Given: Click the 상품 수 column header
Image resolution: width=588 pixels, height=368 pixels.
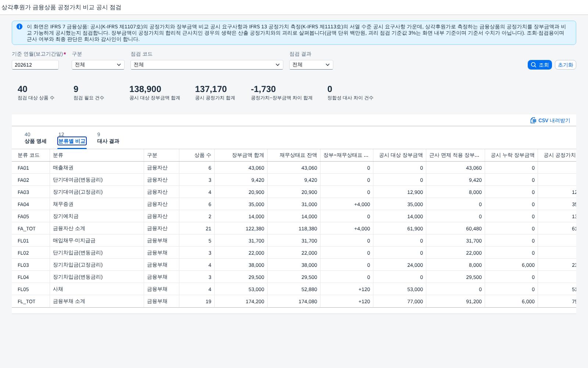Looking at the screenshot, I should pyautogui.click(x=197, y=155).
